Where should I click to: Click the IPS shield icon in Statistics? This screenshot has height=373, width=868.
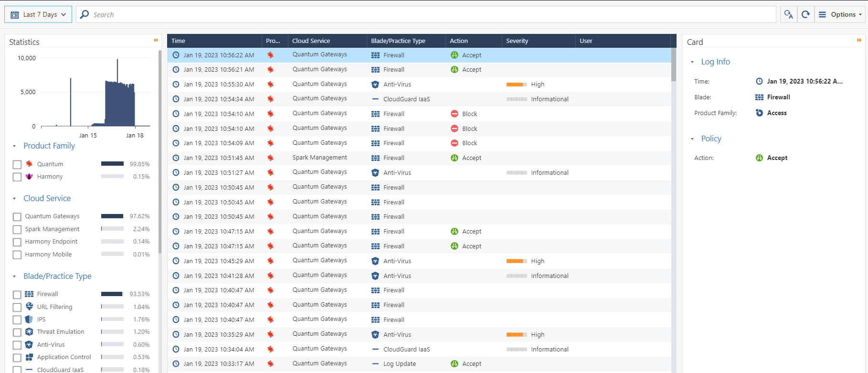point(29,319)
